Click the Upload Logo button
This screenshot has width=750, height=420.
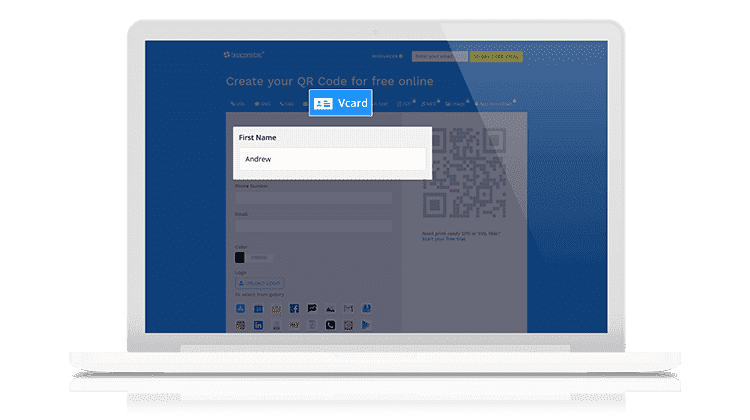tap(260, 283)
